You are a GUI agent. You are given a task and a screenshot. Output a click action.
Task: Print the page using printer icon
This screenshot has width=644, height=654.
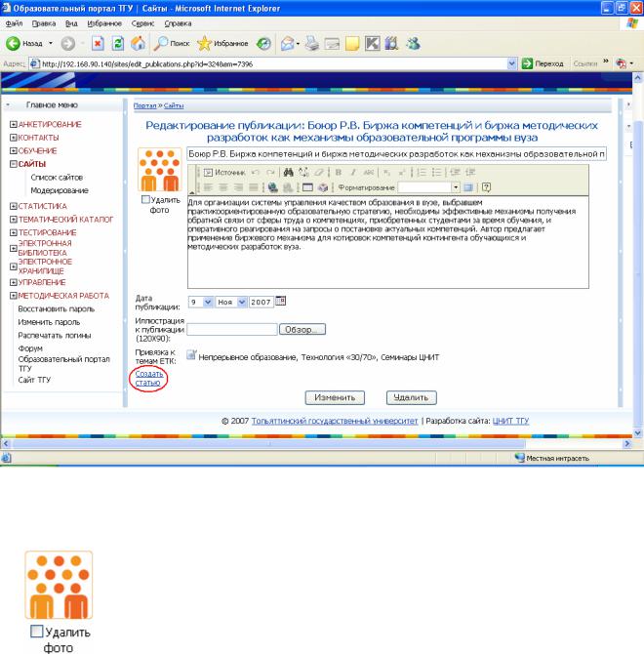[x=312, y=43]
